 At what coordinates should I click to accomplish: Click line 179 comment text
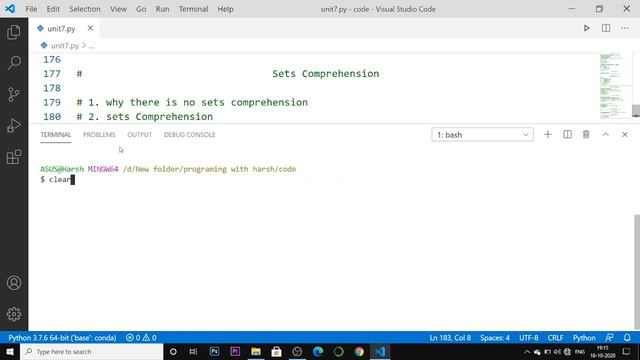pyautogui.click(x=192, y=102)
